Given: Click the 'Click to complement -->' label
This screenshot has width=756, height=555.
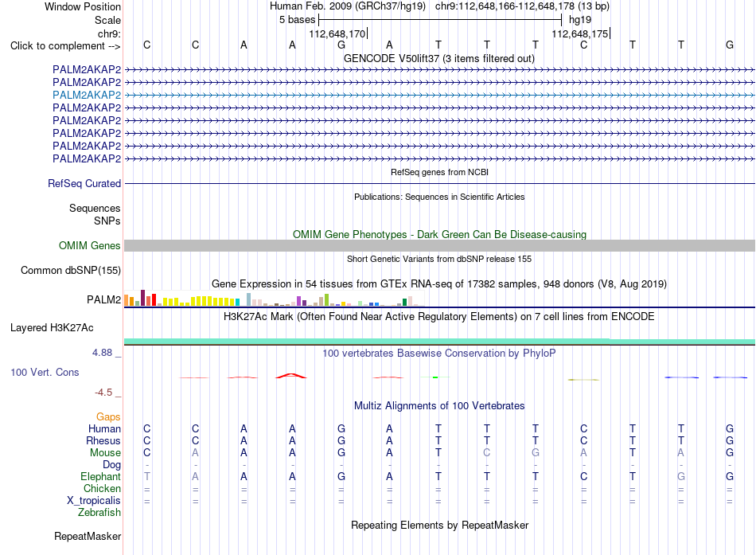Looking at the screenshot, I should 65,46.
